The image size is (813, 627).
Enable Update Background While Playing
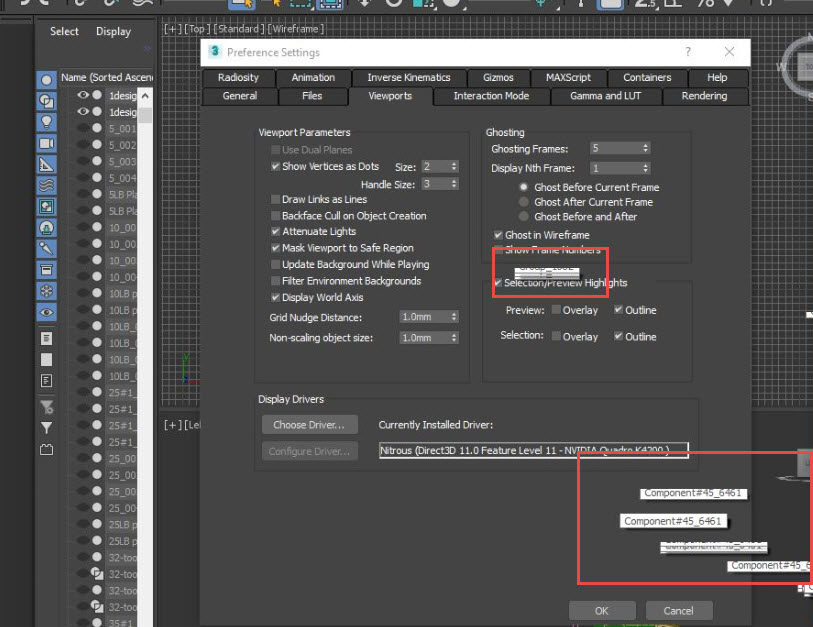click(x=275, y=264)
